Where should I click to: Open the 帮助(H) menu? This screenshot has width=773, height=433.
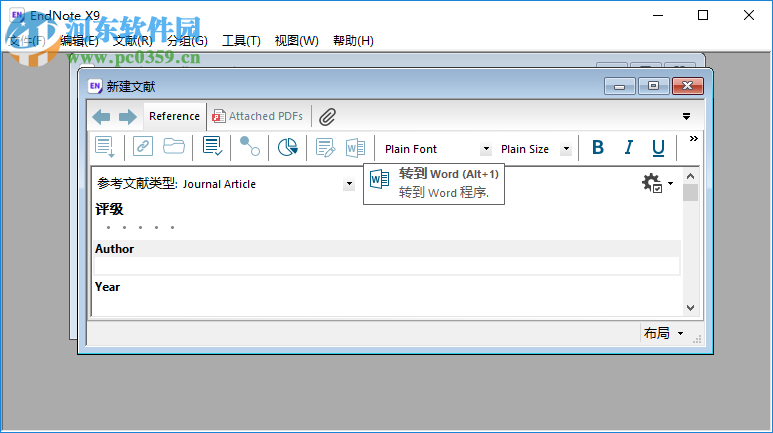click(x=353, y=40)
